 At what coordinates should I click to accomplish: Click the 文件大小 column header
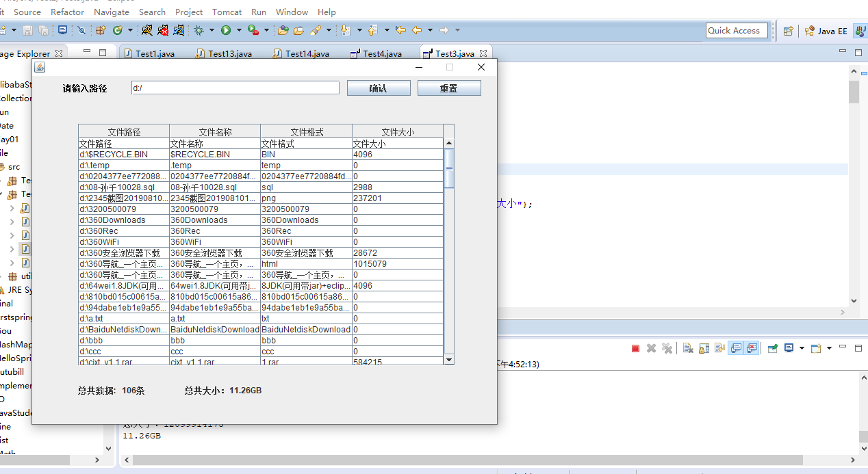[398, 132]
